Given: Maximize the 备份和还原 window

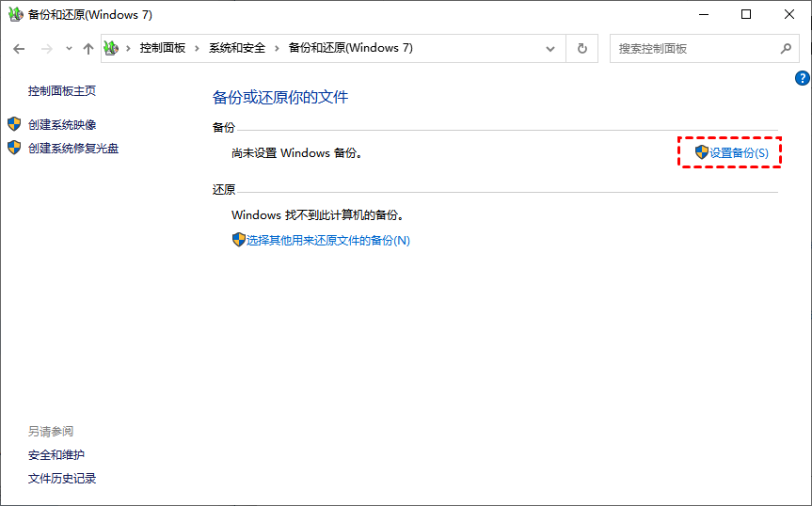Looking at the screenshot, I should click(x=746, y=14).
